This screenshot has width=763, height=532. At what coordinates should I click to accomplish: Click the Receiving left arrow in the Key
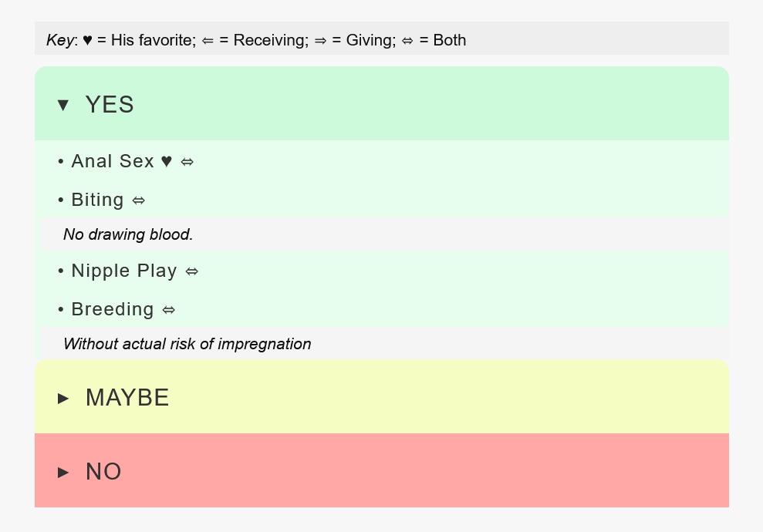click(x=208, y=41)
